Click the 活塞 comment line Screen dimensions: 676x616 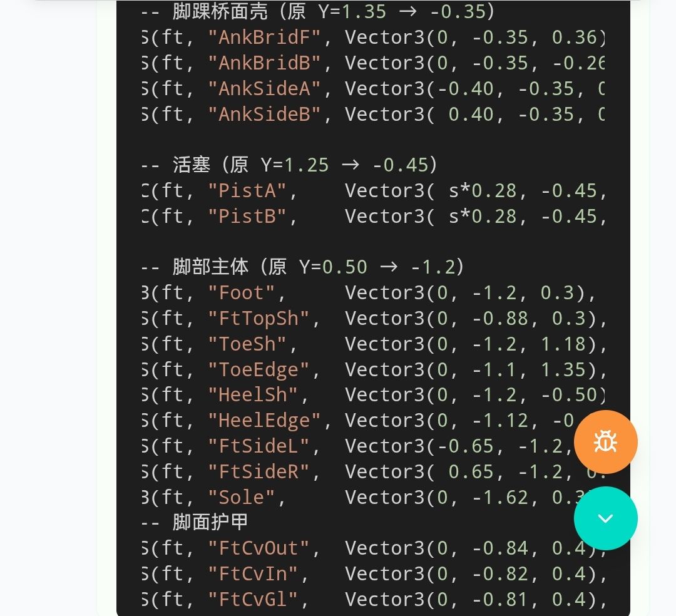[x=289, y=165]
